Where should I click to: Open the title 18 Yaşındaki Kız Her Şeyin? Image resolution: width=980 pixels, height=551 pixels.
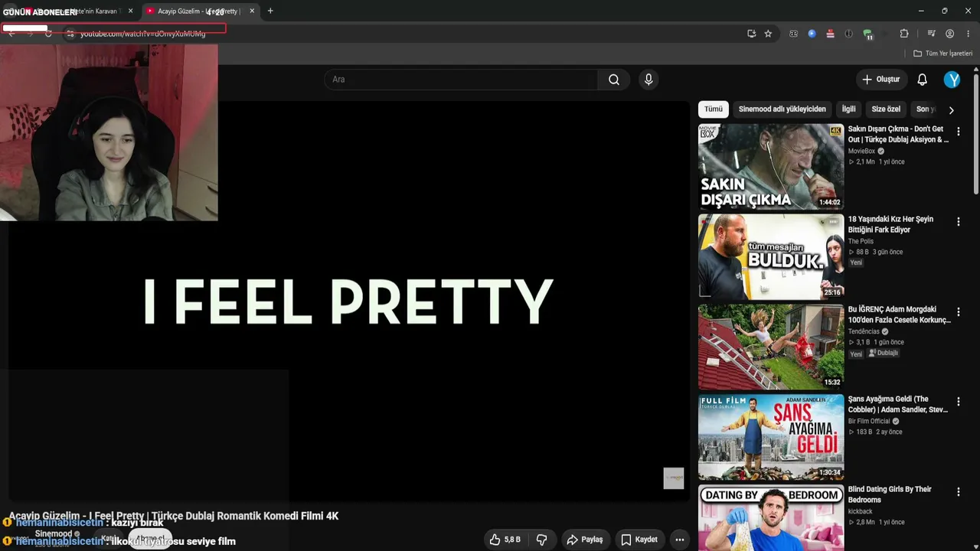click(x=890, y=224)
